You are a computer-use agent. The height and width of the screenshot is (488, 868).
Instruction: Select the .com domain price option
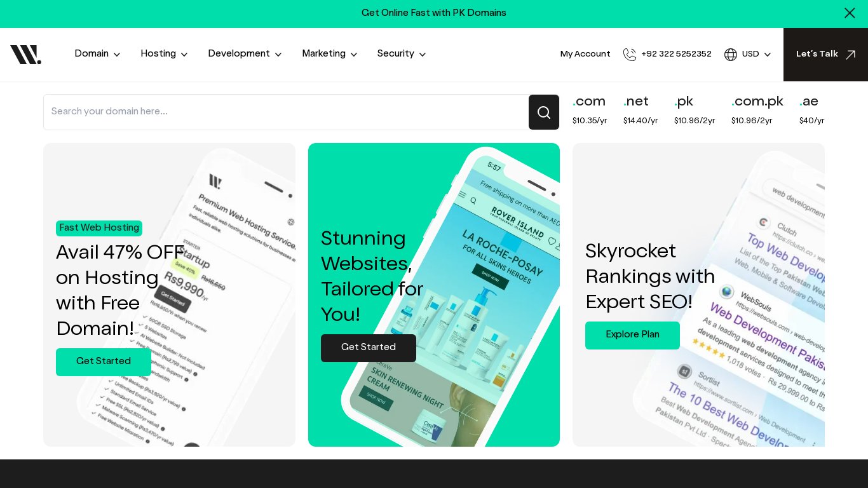click(590, 110)
